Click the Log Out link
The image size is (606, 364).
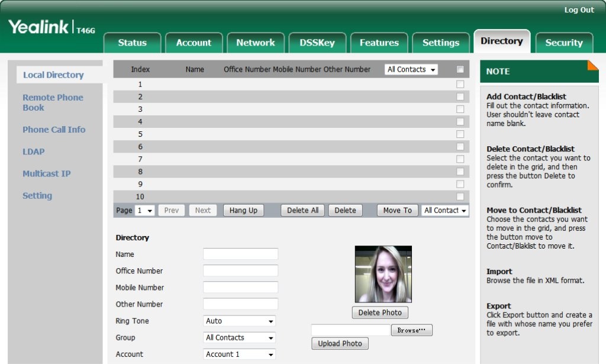coord(579,10)
